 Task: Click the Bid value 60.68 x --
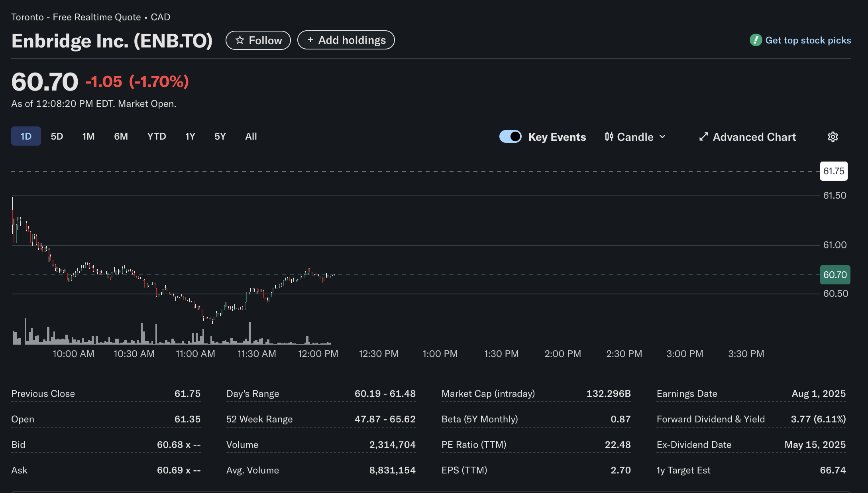click(x=179, y=445)
